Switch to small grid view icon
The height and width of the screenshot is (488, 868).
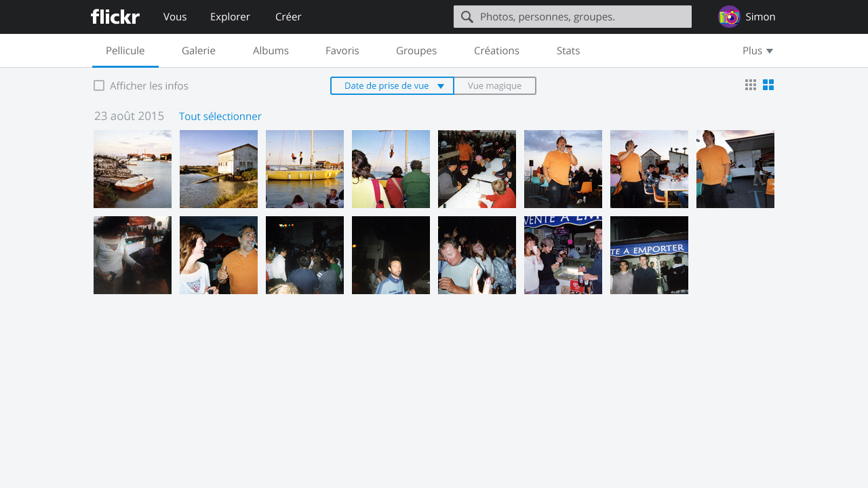coord(751,85)
